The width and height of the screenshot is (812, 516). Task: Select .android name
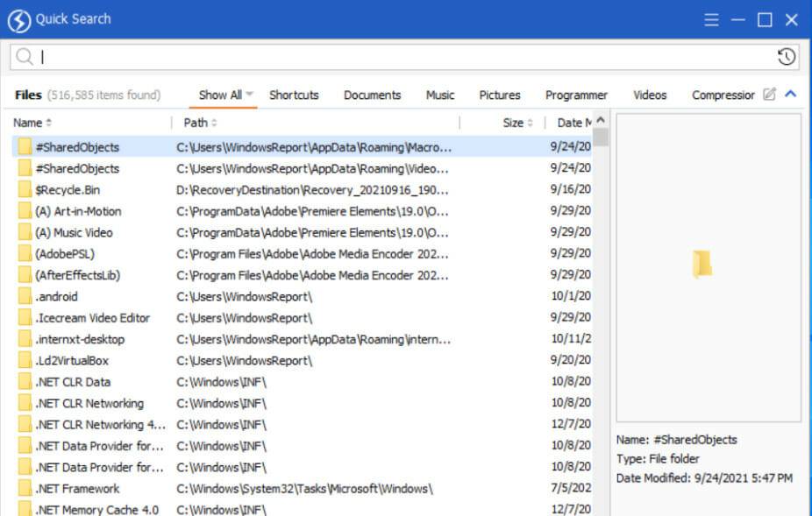tap(56, 297)
